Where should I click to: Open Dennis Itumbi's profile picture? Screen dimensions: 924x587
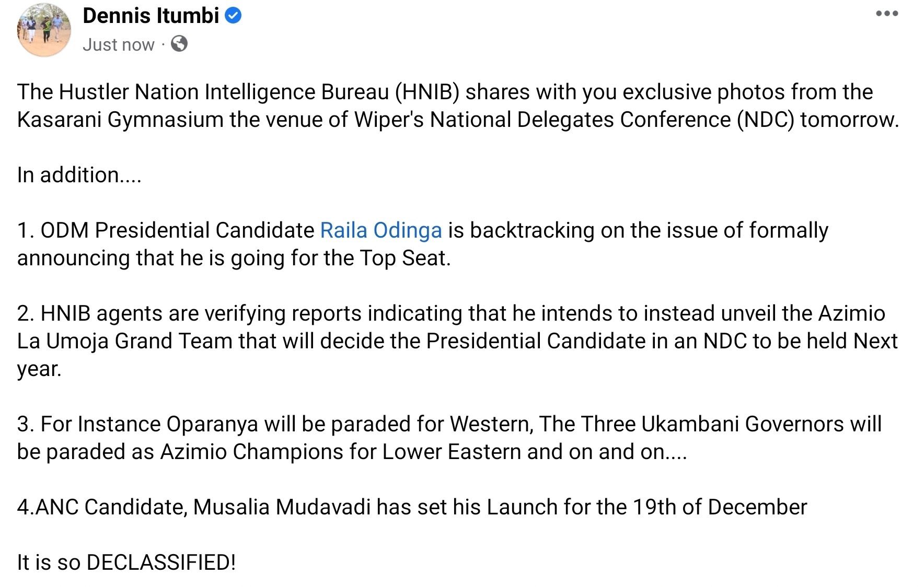pyautogui.click(x=44, y=29)
